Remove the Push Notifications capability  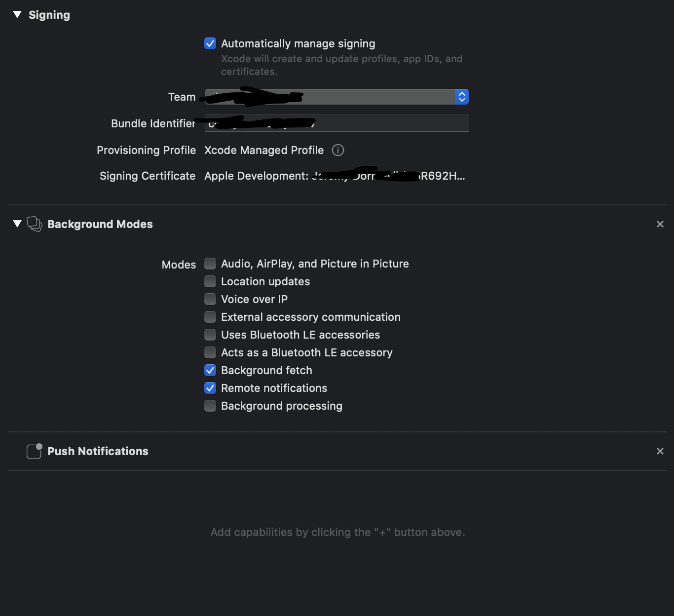(x=660, y=451)
